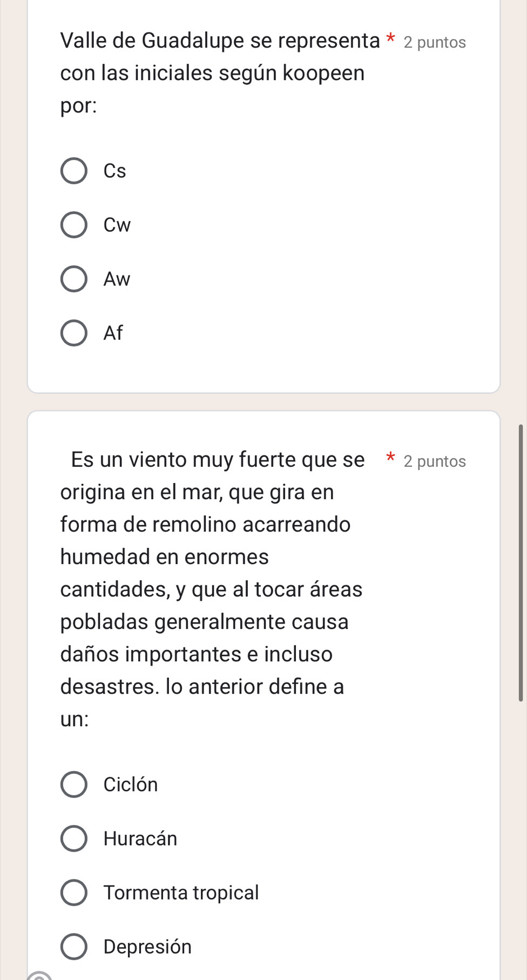This screenshot has width=527, height=980.
Task: Mark the Aw radio button
Action: click(x=73, y=279)
